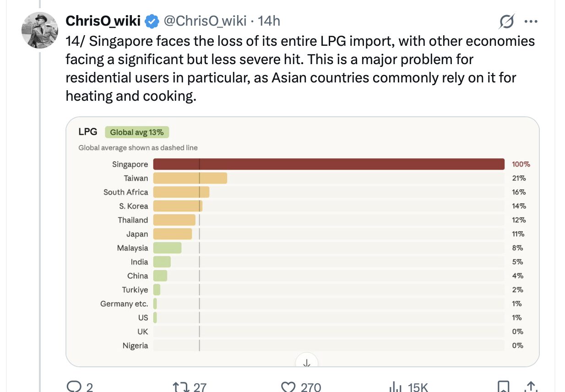Click the reply comment icon
This screenshot has height=392, width=565.
[x=74, y=387]
